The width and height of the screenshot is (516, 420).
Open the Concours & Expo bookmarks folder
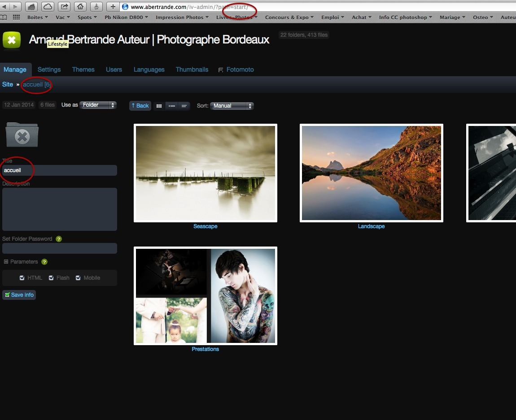(x=289, y=17)
